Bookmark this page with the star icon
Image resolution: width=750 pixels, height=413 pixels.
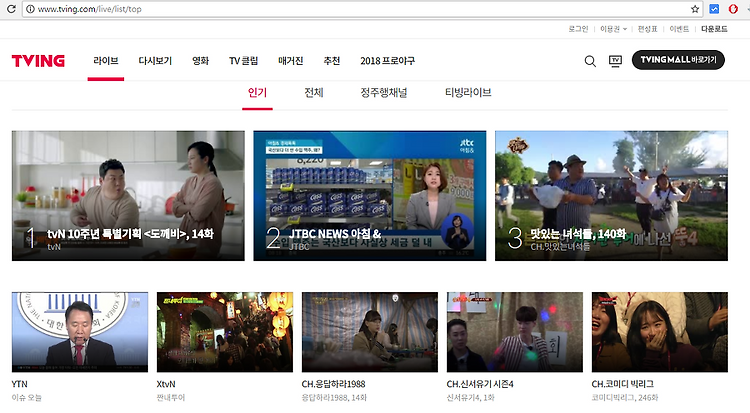point(695,9)
